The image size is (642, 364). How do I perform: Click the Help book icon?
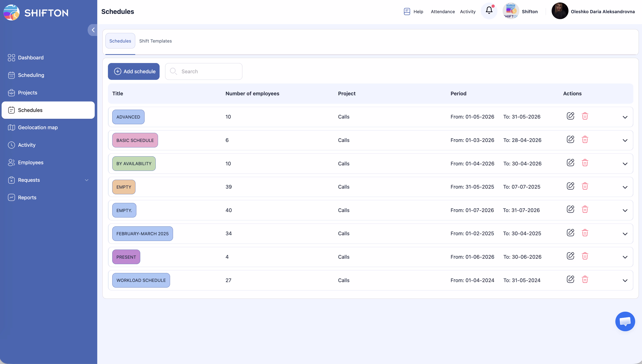[407, 12]
